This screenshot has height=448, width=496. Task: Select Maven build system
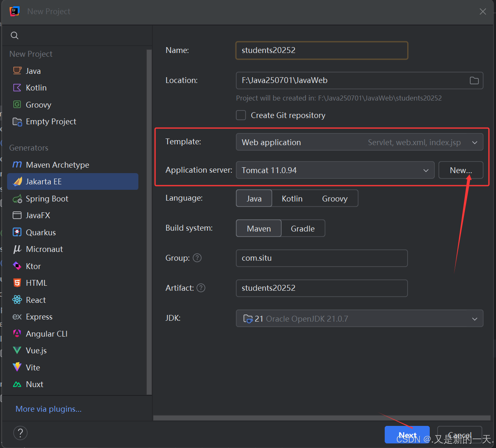pyautogui.click(x=259, y=229)
